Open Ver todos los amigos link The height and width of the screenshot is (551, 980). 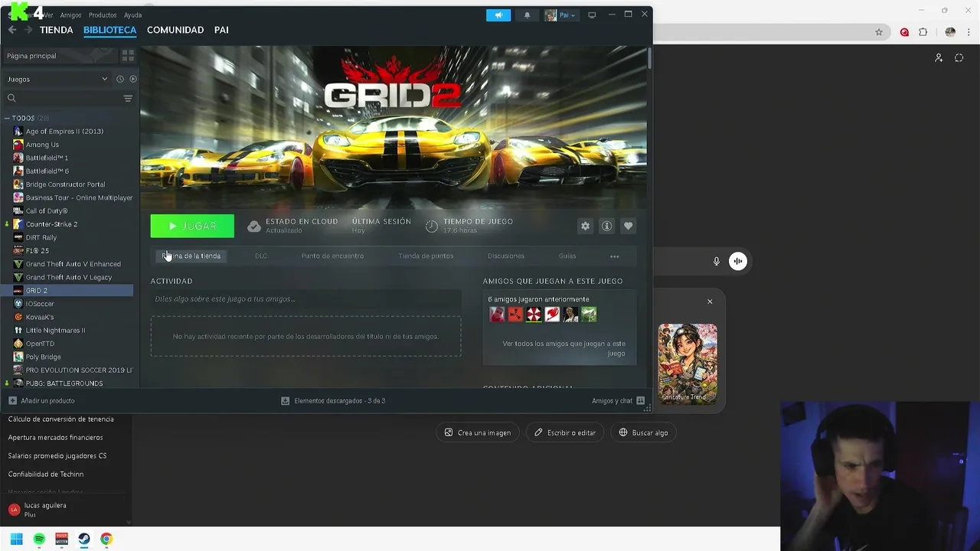point(563,348)
